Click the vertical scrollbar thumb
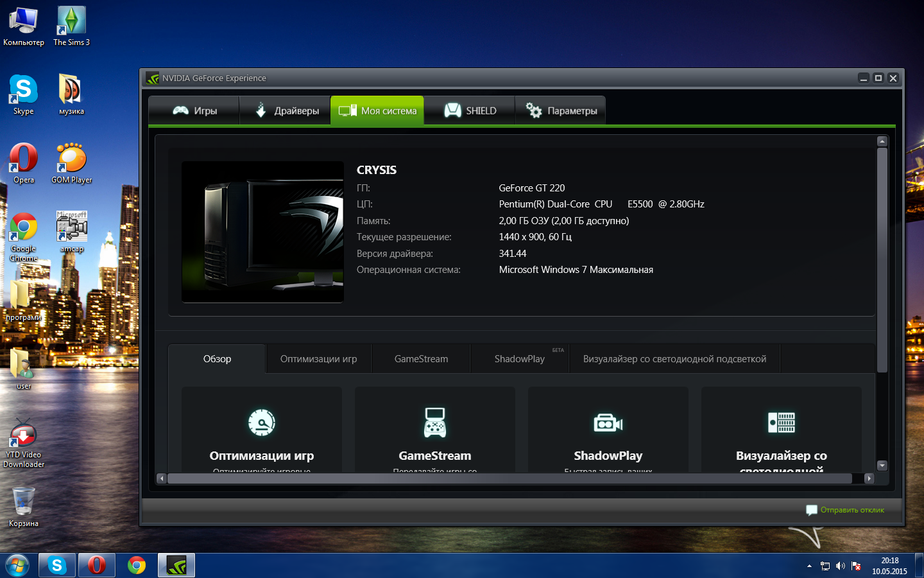The image size is (924, 578). click(882, 260)
